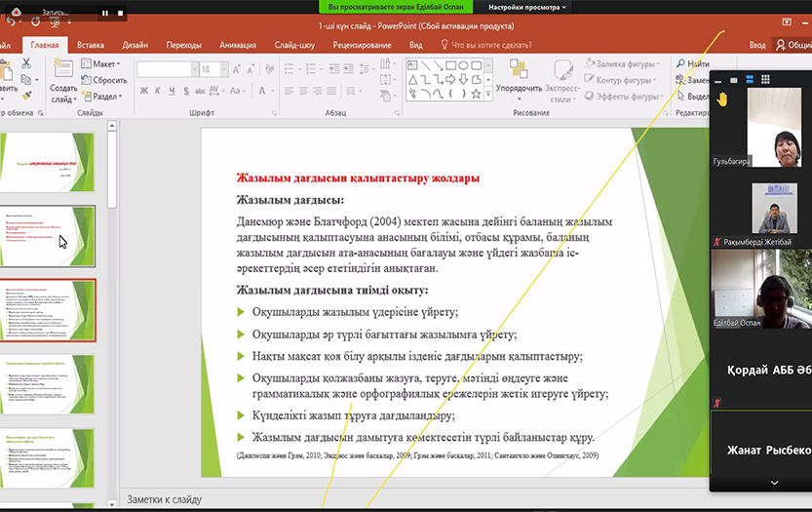
Task: Toggle bold Ж formatting
Action: click(144, 92)
